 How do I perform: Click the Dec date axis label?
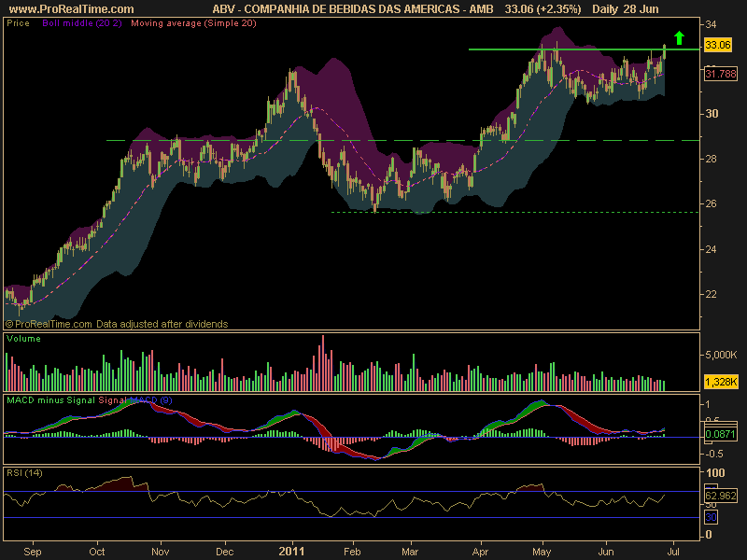tap(224, 552)
